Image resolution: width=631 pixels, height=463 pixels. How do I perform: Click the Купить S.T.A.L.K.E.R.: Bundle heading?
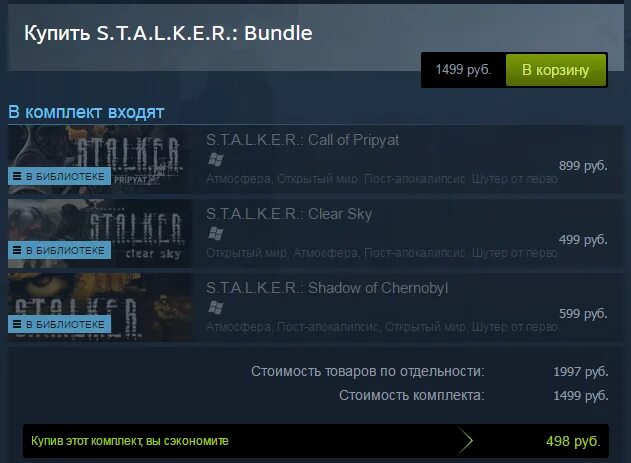tap(168, 33)
